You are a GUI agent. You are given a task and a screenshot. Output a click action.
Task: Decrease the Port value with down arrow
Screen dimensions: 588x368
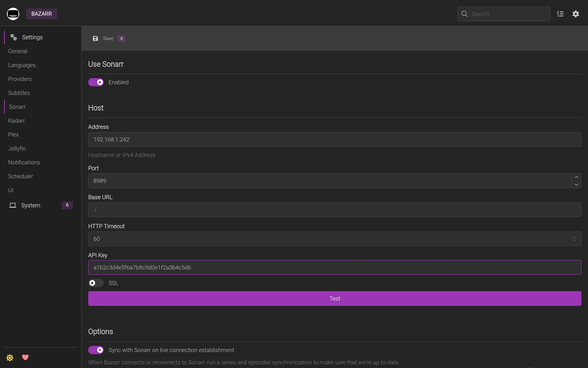coord(576,185)
